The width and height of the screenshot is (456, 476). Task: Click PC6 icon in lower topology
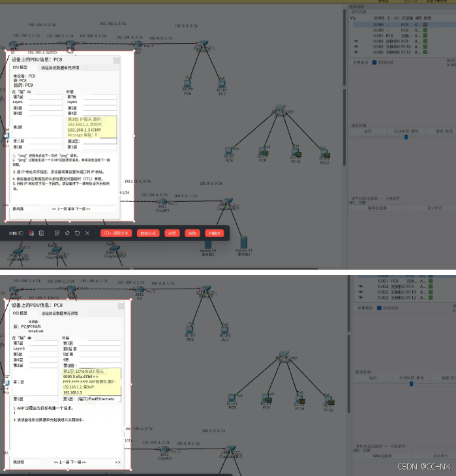[x=190, y=330]
